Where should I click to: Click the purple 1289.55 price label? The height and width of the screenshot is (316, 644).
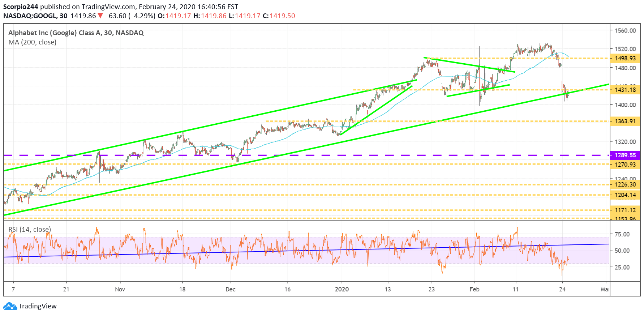point(625,155)
